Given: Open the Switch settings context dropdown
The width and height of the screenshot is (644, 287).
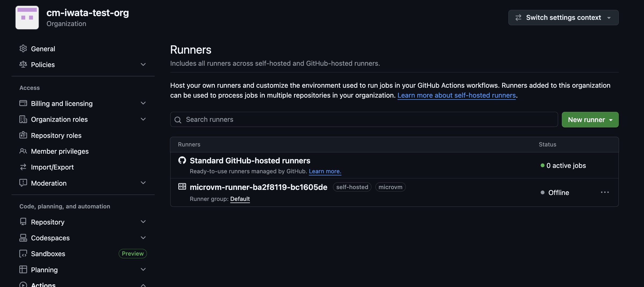Looking at the screenshot, I should 563,17.
